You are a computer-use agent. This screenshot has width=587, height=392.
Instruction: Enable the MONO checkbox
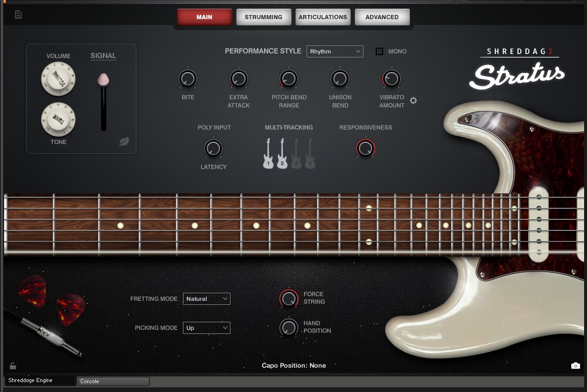[379, 51]
